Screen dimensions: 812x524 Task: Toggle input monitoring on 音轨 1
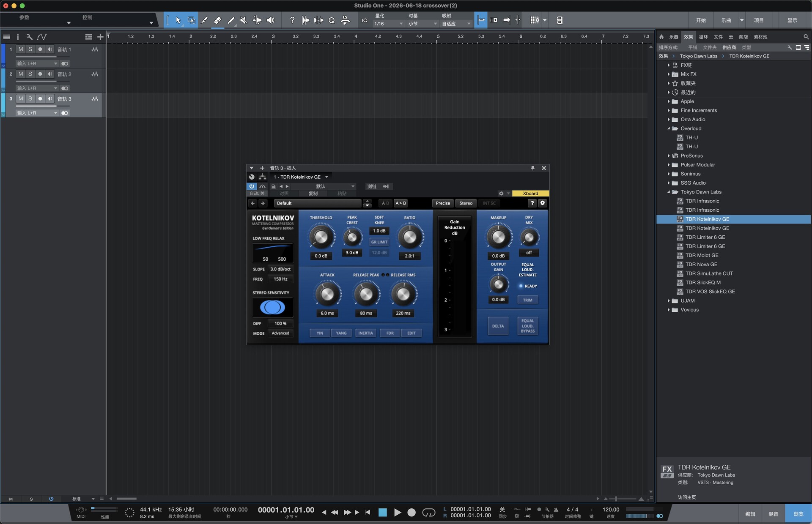tap(50, 49)
